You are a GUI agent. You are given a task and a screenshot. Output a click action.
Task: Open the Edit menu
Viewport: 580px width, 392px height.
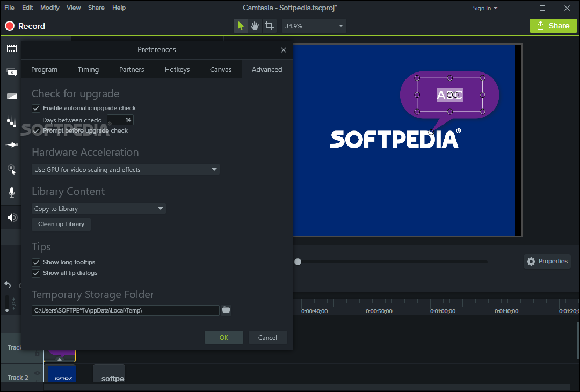[27, 8]
